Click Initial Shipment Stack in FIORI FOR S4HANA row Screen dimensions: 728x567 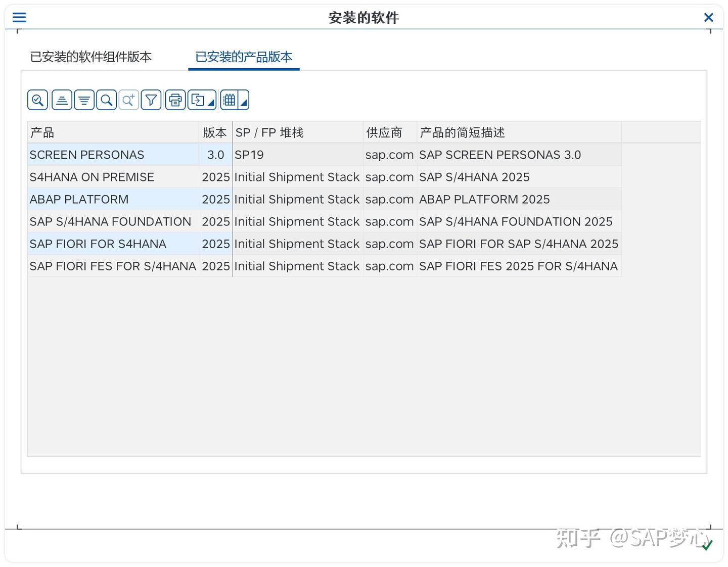click(298, 244)
